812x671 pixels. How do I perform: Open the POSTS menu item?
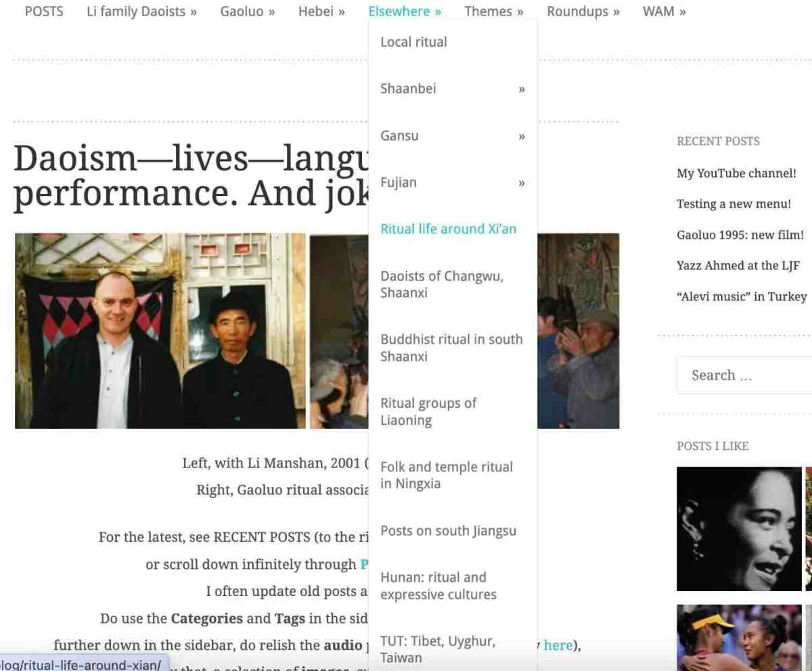point(44,11)
